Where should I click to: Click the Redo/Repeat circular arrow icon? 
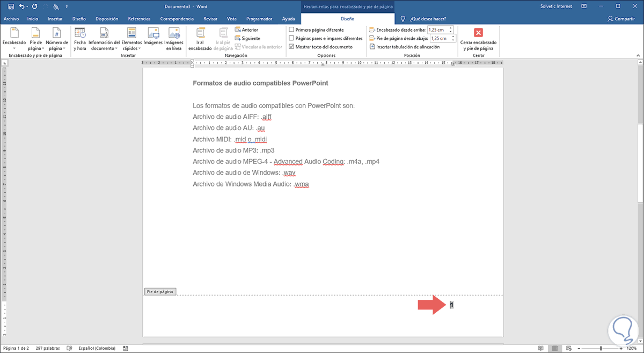tap(34, 6)
